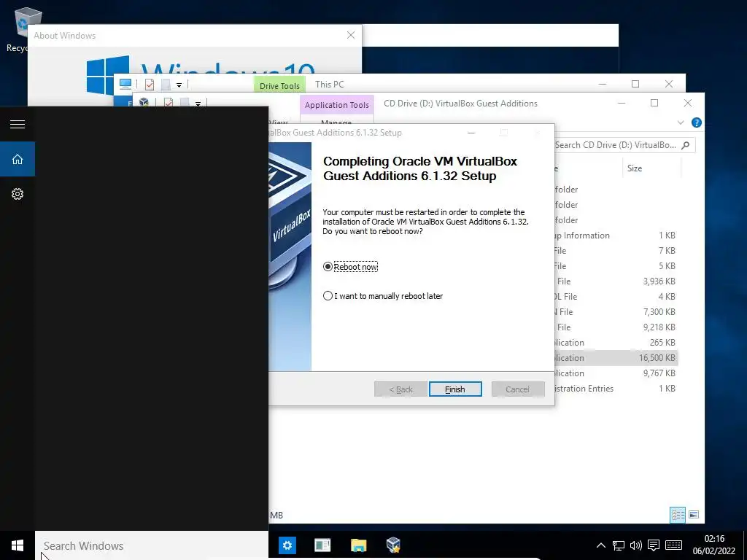747x560 pixels.
Task: Click the This PC window title text
Action: pos(329,85)
